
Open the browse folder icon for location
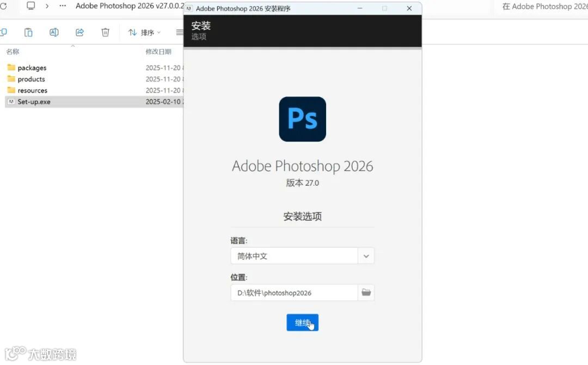[x=366, y=293]
